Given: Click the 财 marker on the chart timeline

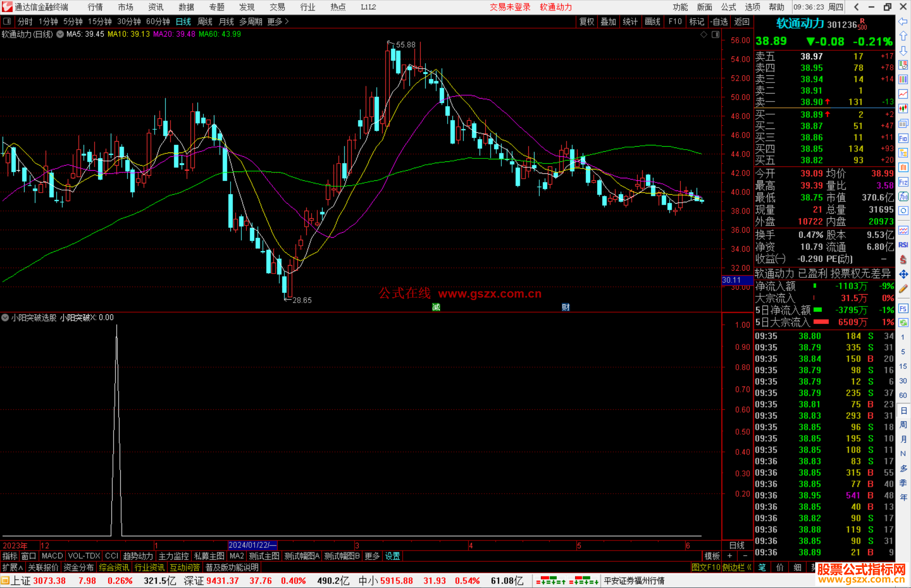Looking at the screenshot, I should tap(566, 307).
